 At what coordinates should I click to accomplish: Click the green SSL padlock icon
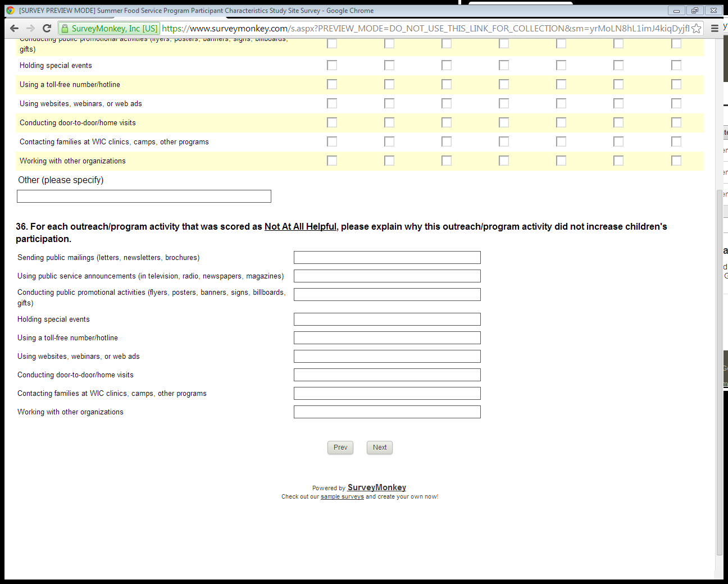(x=65, y=29)
